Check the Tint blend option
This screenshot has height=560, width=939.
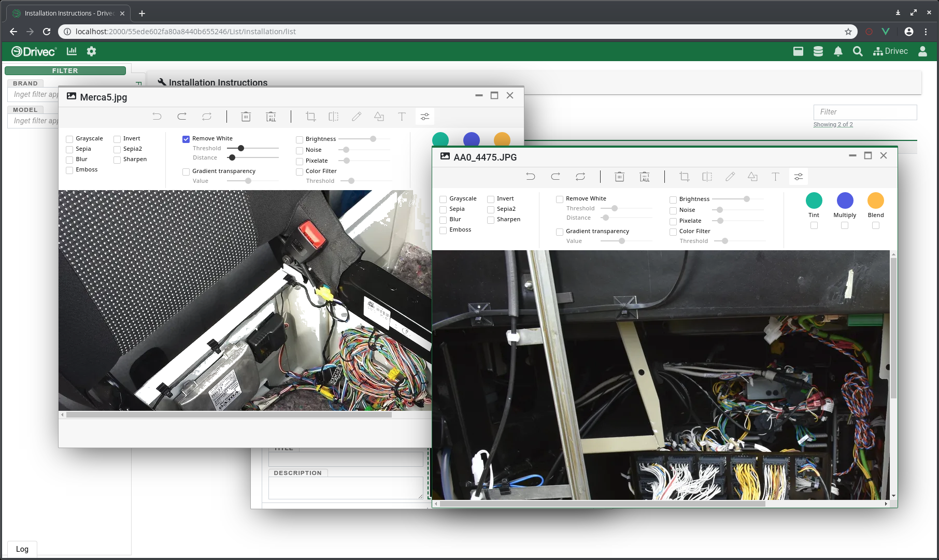(814, 225)
